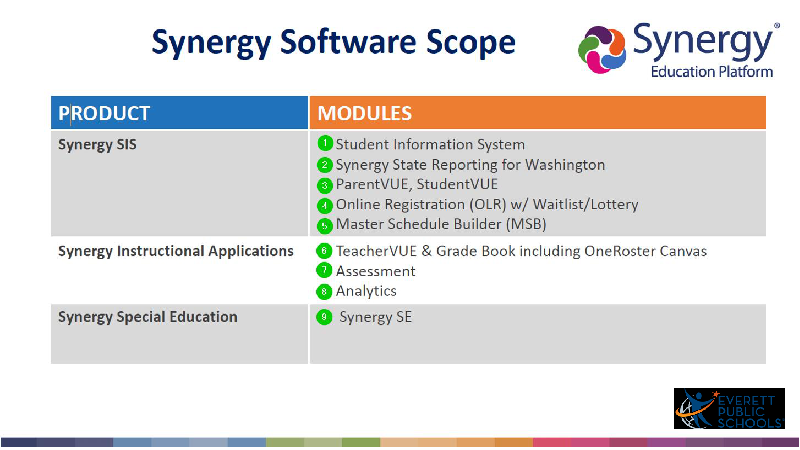800x450 pixels.
Task: Select the slide title "Synergy Software Scope"
Action: (x=334, y=43)
